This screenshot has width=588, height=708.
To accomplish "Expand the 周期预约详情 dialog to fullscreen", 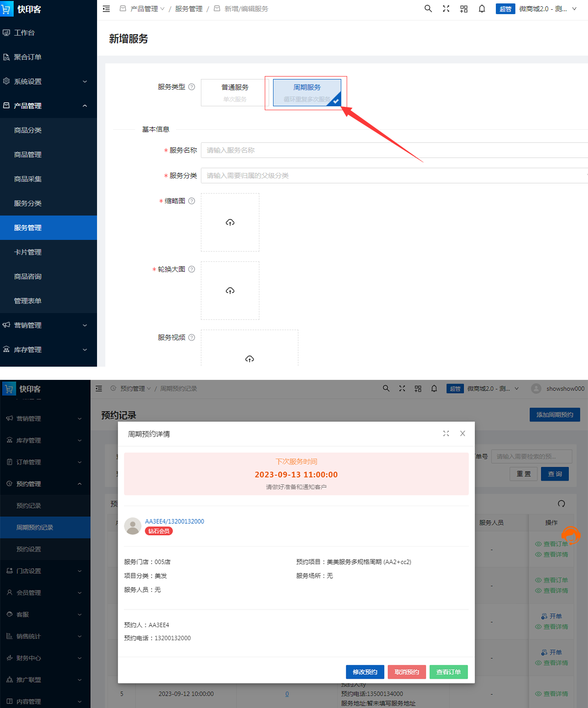I will [x=446, y=433].
